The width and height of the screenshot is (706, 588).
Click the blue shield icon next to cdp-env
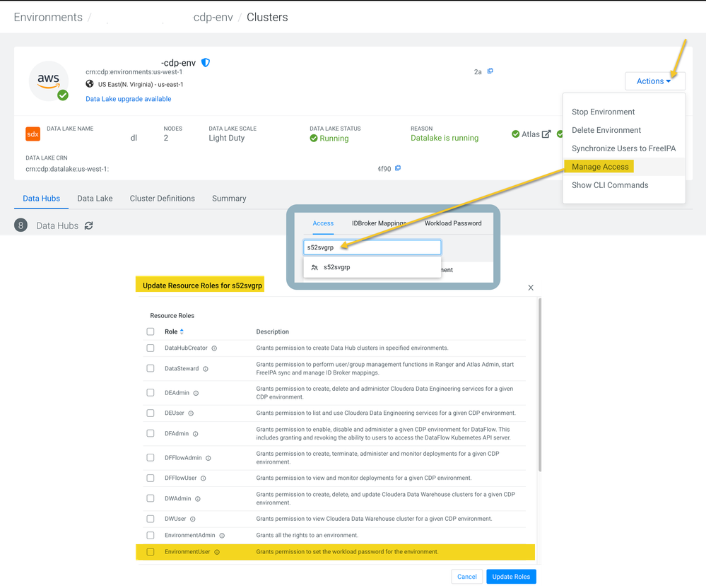[x=206, y=63]
